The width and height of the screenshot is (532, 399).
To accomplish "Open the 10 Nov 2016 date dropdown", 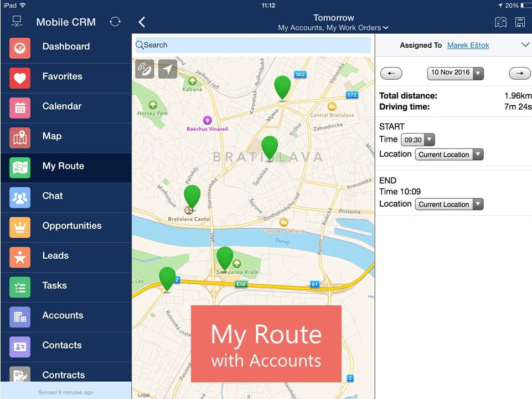I will point(455,73).
